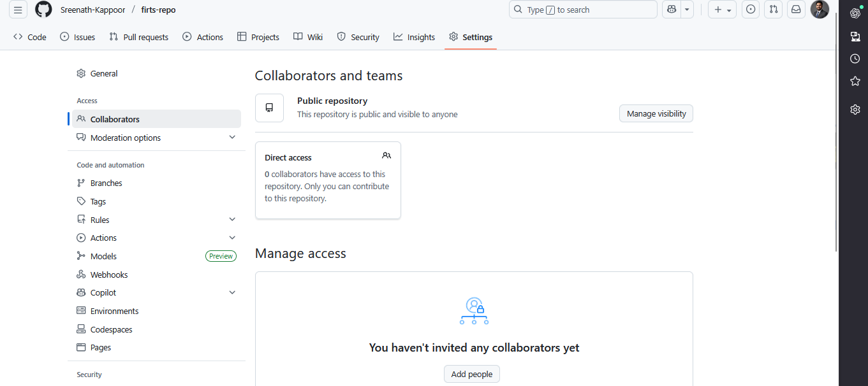Open the global issues icon in header
Viewport: 868px width, 386px height.
tap(751, 10)
